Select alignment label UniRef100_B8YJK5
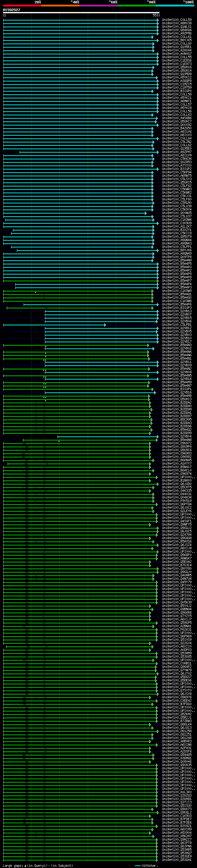The height and width of the screenshot is (868, 197). coord(176,40)
